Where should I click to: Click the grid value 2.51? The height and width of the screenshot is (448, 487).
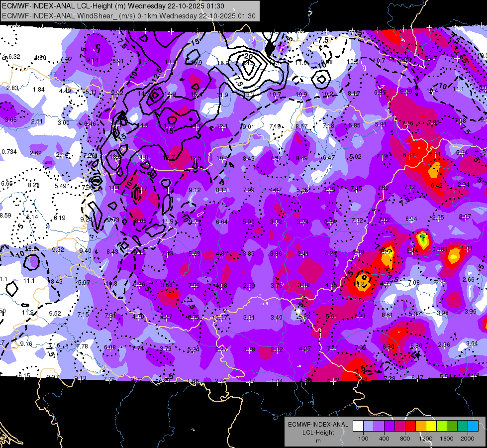tap(37, 121)
